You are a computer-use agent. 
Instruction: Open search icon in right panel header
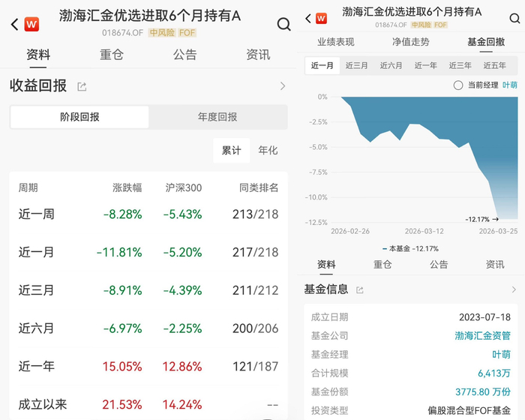click(514, 18)
